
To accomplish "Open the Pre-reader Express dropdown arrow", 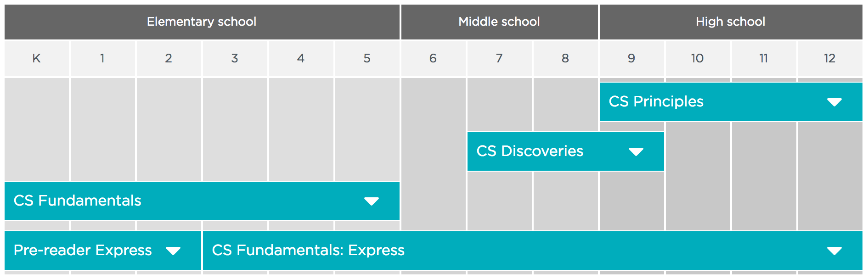I will (x=173, y=251).
